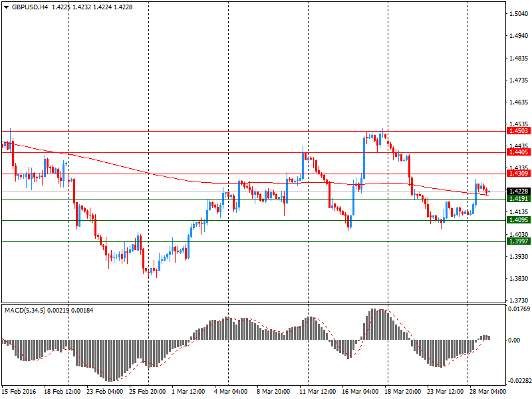Select the 23 Feb 04:00 time axis label

pos(105,392)
